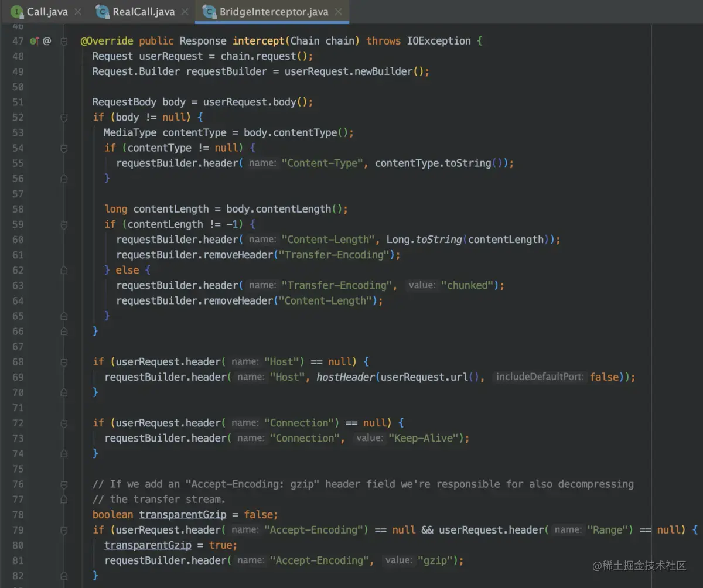
Task: Click line number 69 in the gutter
Action: tap(18, 377)
